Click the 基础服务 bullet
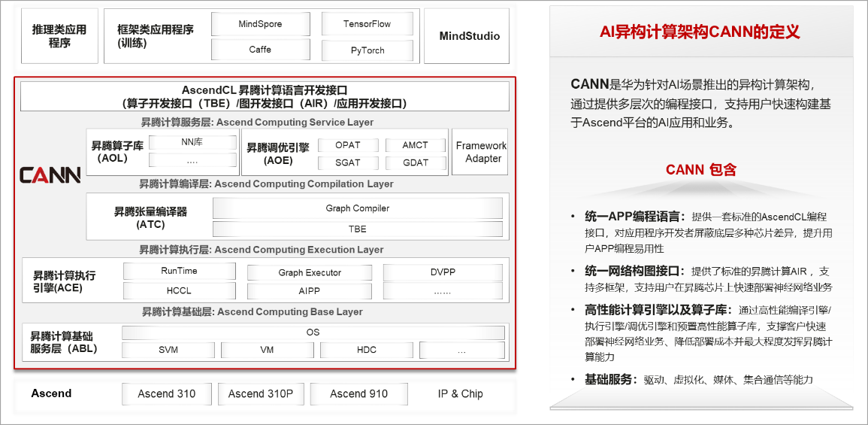This screenshot has height=425, width=868. [x=699, y=380]
